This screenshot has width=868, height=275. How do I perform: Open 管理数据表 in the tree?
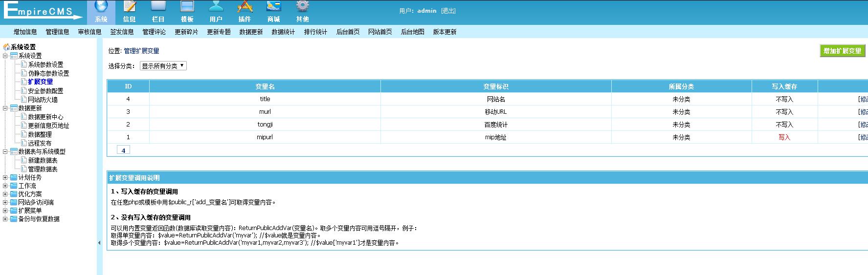click(43, 169)
